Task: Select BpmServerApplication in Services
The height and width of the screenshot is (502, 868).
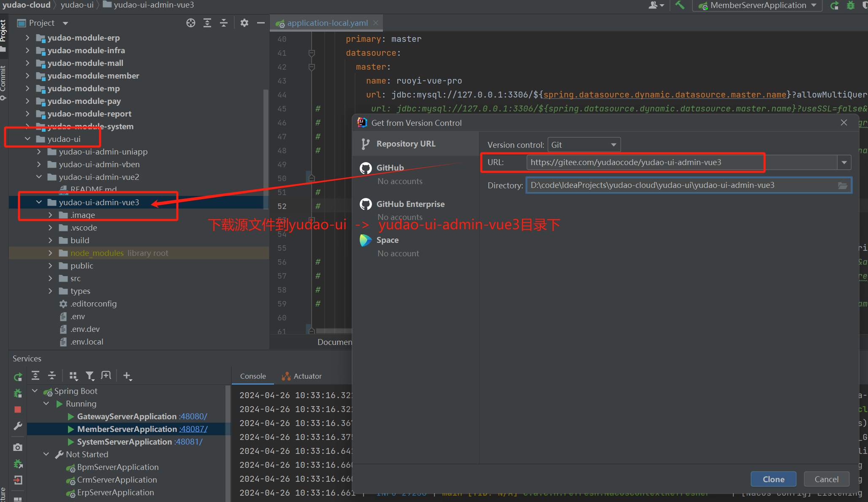Action: click(x=118, y=467)
